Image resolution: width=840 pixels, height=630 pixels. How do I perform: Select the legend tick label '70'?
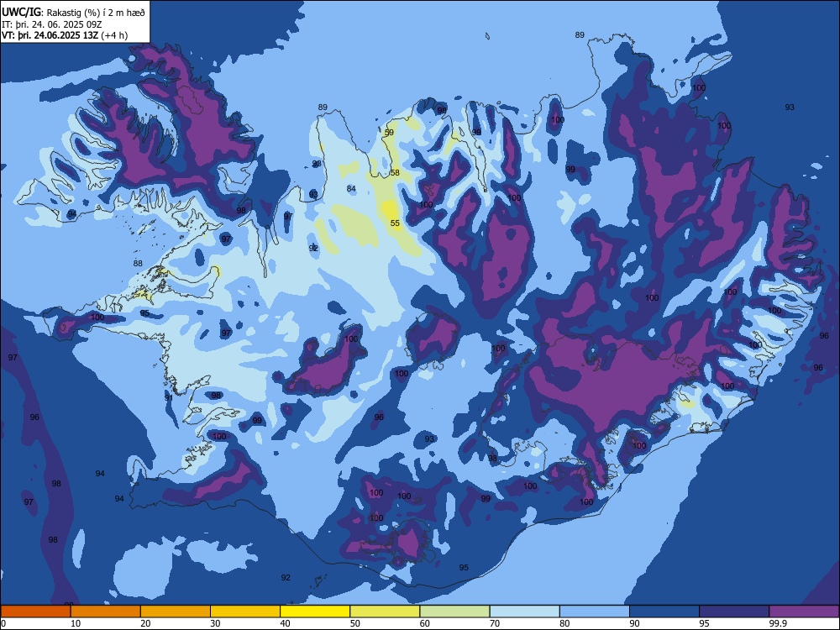[x=495, y=623]
